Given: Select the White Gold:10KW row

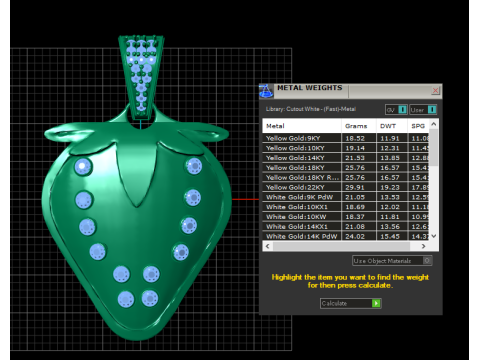Looking at the screenshot, I should click(346, 217).
